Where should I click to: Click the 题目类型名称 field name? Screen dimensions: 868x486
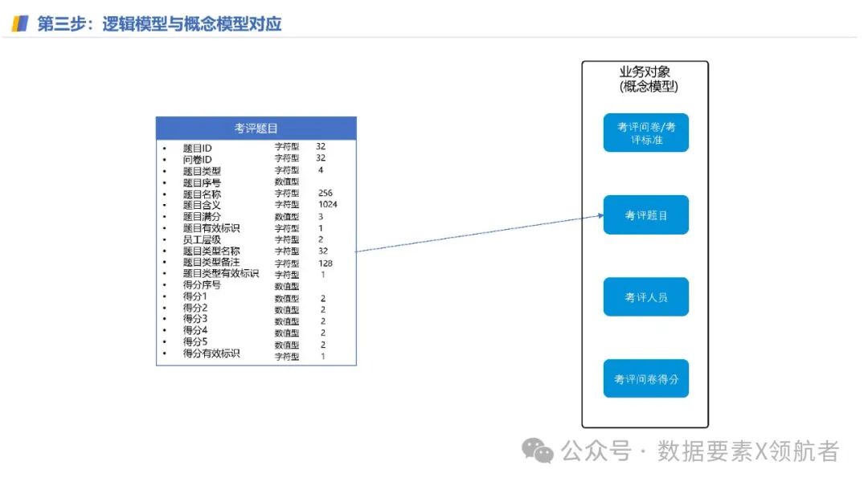click(211, 251)
